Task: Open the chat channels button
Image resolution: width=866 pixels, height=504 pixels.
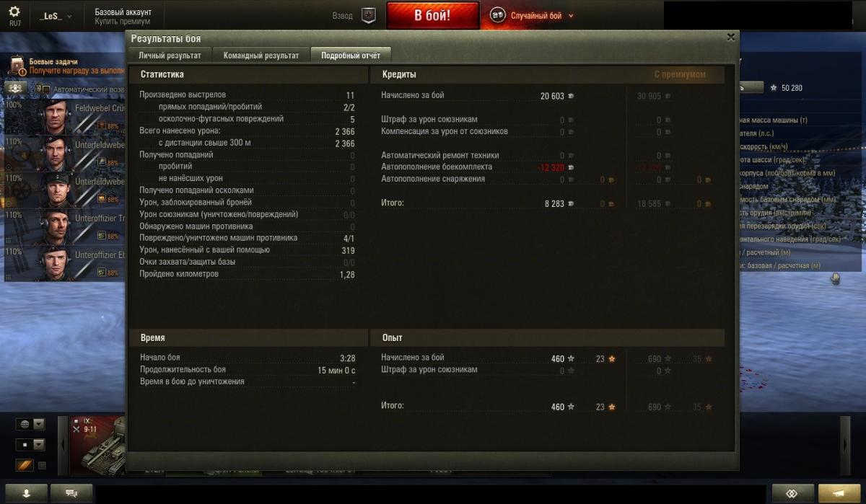Action: click(x=71, y=493)
